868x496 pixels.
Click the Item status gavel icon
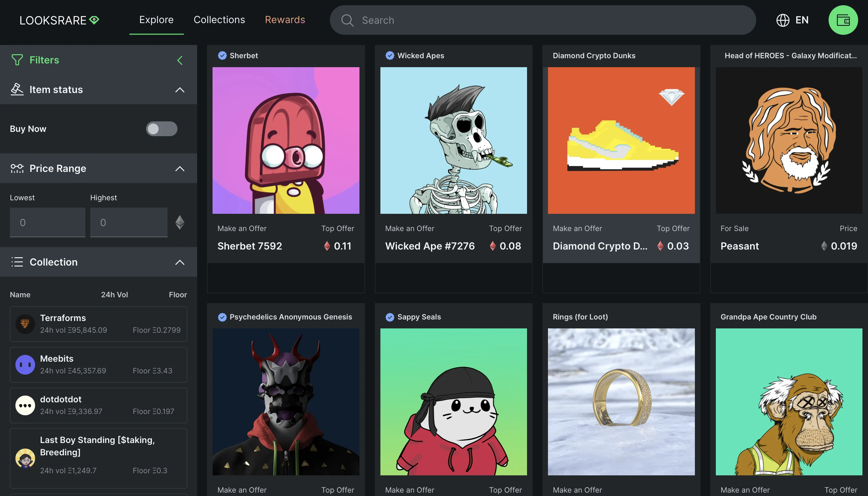17,89
